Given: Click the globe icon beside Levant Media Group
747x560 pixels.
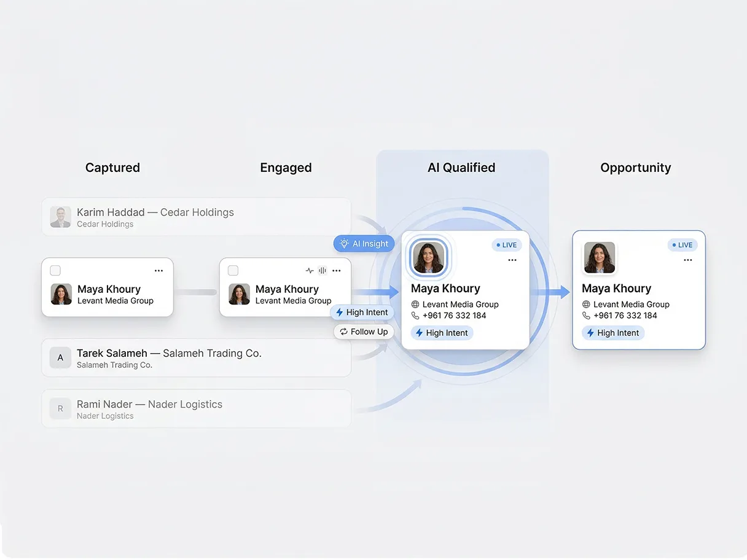Looking at the screenshot, I should click(x=413, y=304).
